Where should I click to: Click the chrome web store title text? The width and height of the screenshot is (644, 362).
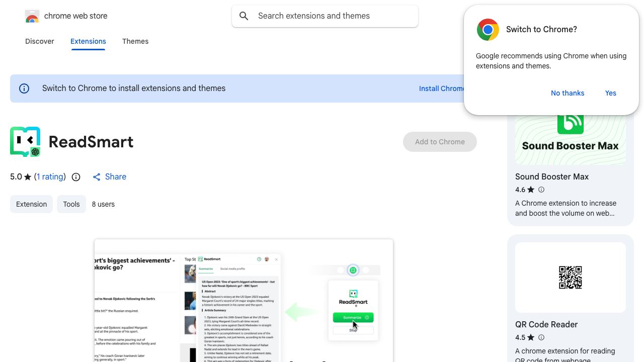(76, 16)
